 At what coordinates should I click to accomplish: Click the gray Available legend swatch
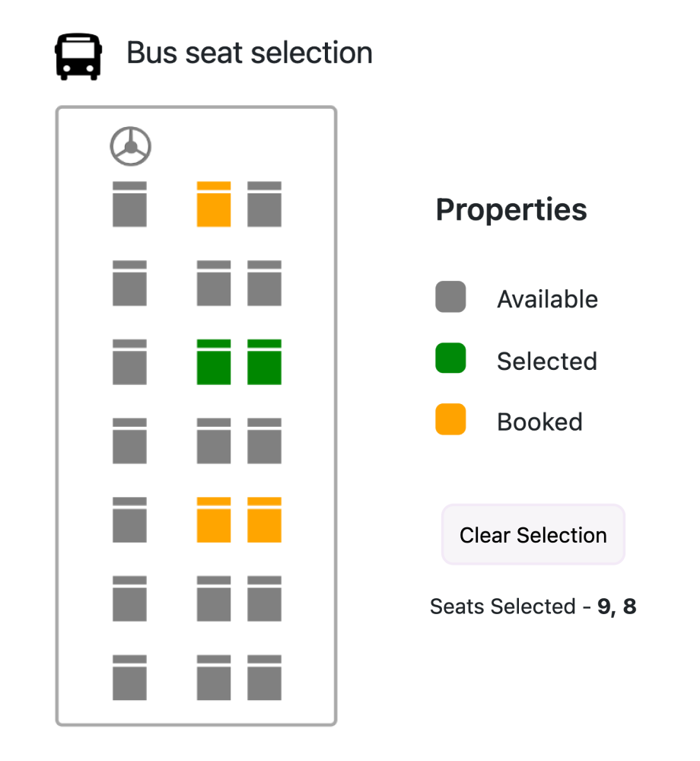click(450, 297)
